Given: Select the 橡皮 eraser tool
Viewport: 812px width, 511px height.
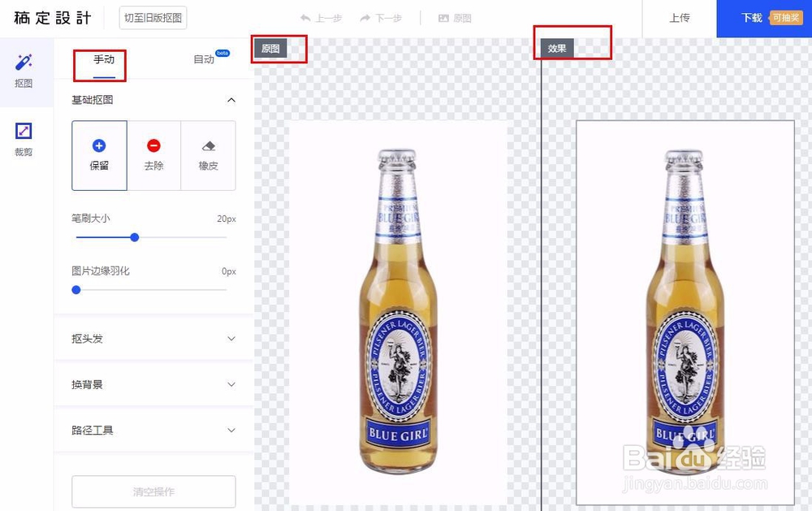Looking at the screenshot, I should pos(208,155).
